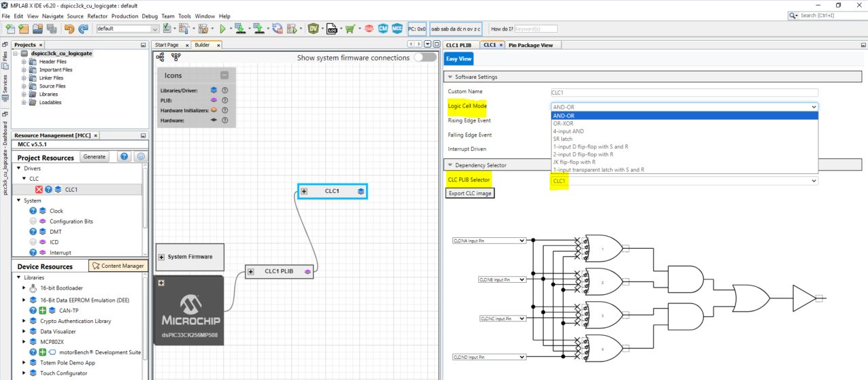Viewport: 868px width, 380px height.
Task: Expand the System Firmware block
Action: point(161,257)
